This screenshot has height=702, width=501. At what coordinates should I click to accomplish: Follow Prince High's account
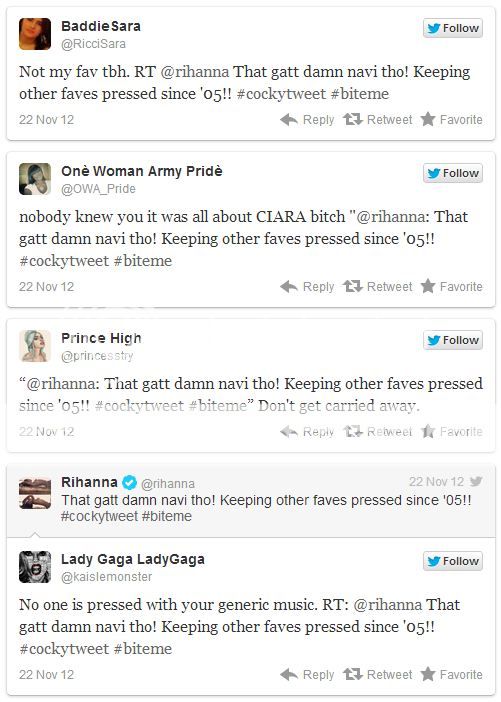coord(453,340)
